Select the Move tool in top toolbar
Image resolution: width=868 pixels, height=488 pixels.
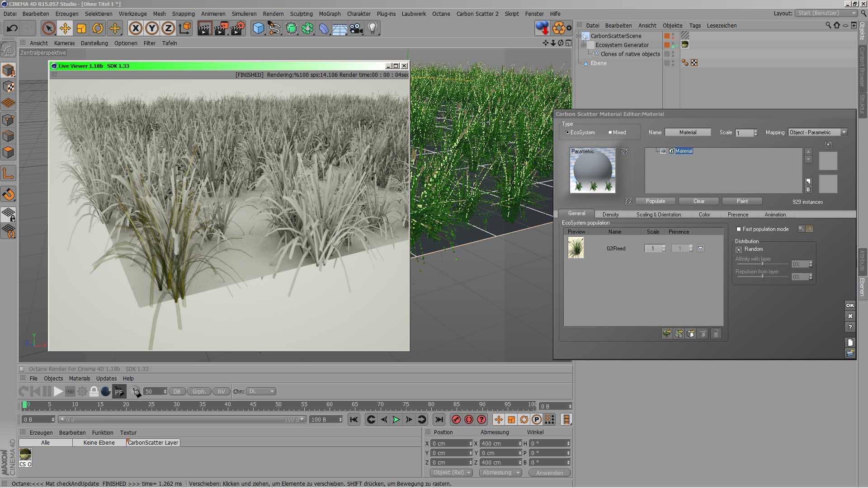[65, 28]
